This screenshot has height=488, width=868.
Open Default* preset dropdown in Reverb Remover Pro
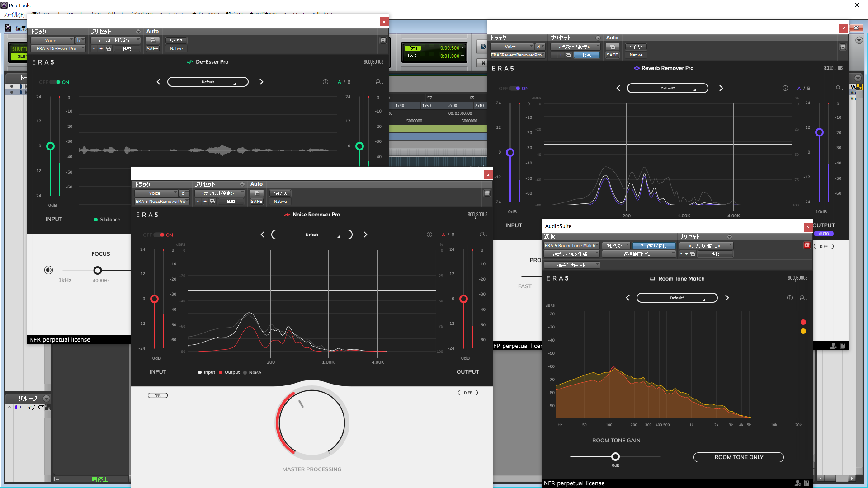[668, 88]
